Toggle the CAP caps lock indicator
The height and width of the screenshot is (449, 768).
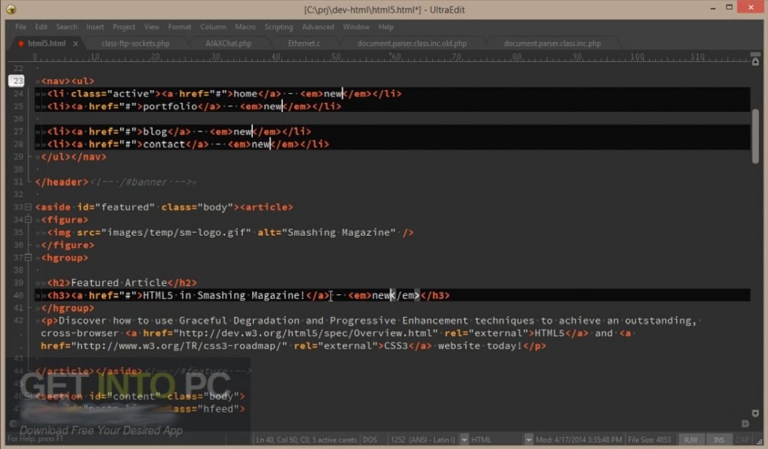point(742,440)
